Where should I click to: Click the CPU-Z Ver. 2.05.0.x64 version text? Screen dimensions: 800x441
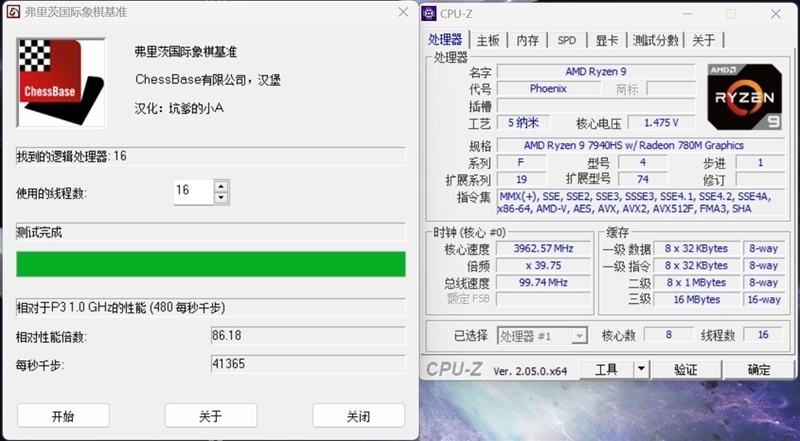pos(530,371)
